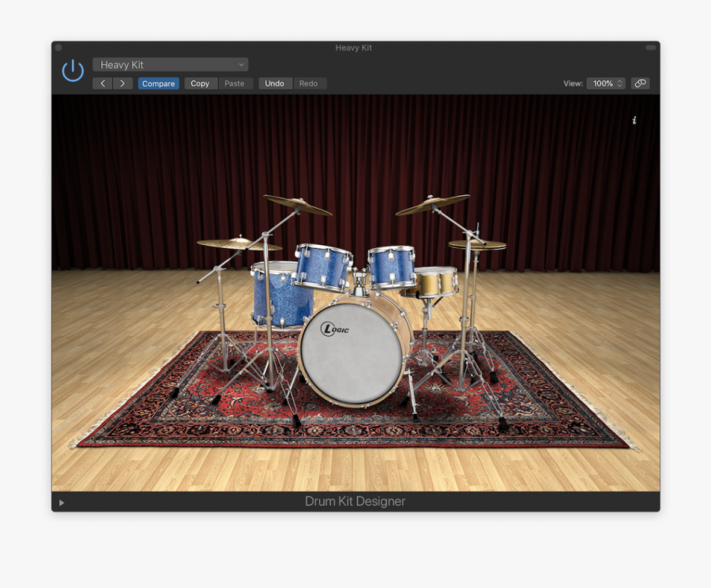Select the gold snare drum
Screen dimensions: 711x588
(436, 281)
